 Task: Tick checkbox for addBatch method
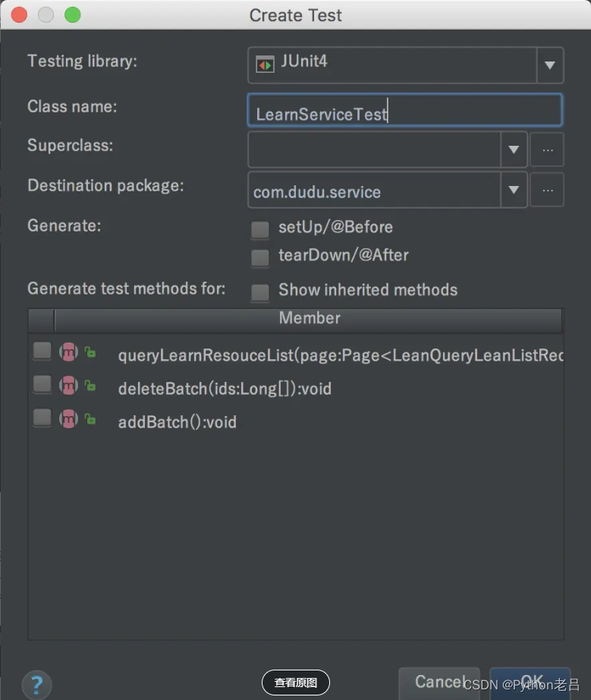(x=42, y=418)
